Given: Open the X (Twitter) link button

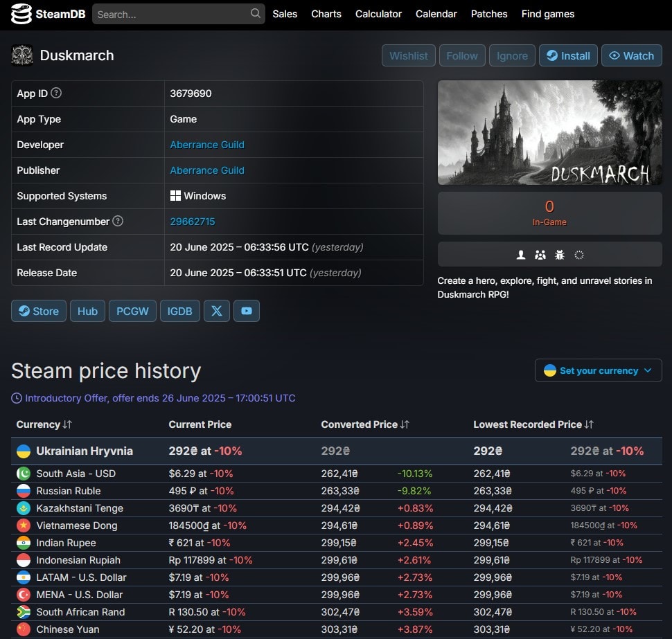Looking at the screenshot, I should 216,311.
